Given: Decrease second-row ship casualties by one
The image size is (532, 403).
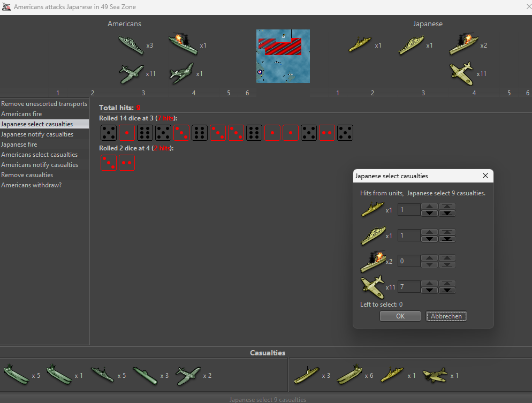Looking at the screenshot, I should pyautogui.click(x=429, y=239).
